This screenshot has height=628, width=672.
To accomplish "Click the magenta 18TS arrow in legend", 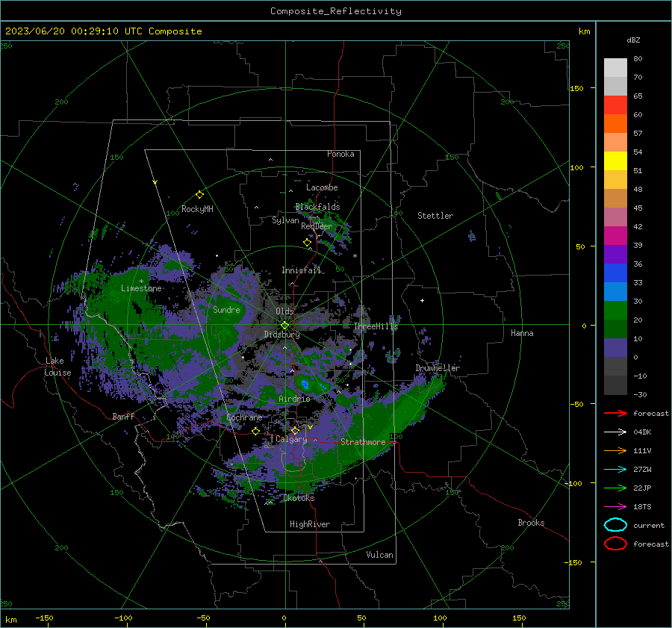I will 615,506.
